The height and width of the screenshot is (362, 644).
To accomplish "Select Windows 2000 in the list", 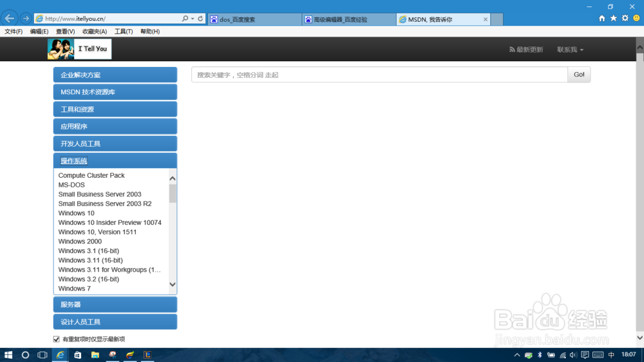I will [80, 242].
